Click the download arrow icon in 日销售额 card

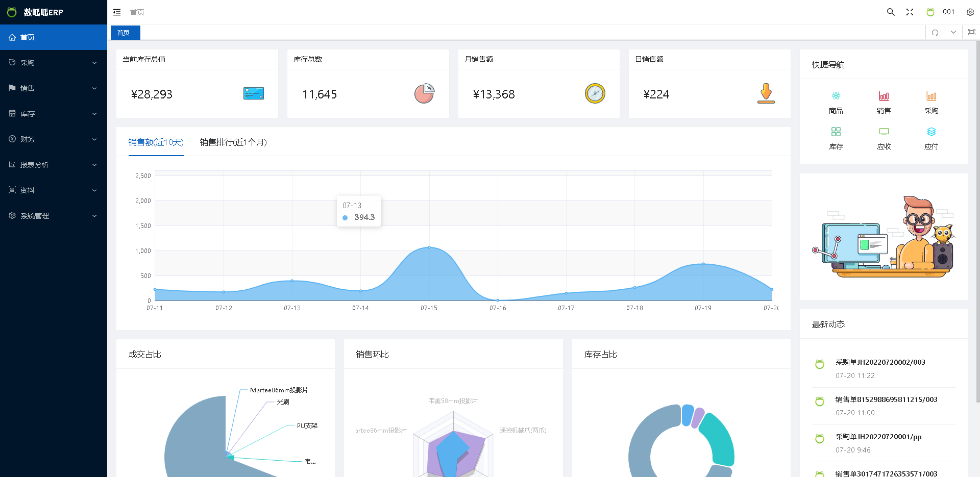click(766, 93)
